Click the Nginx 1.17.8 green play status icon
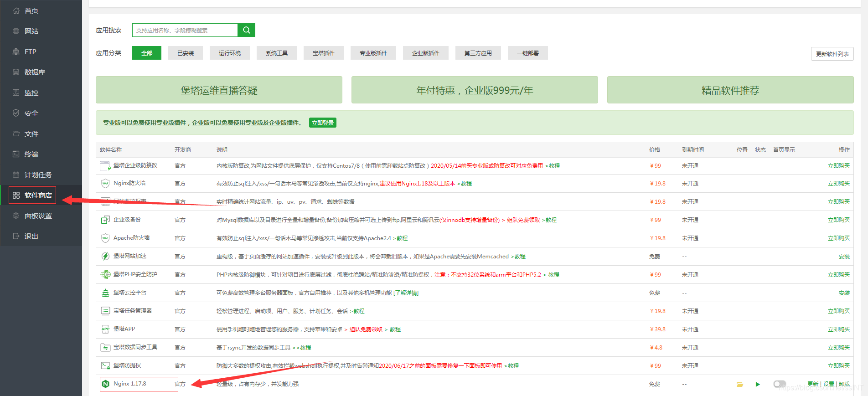This screenshot has height=396, width=868. coord(758,384)
